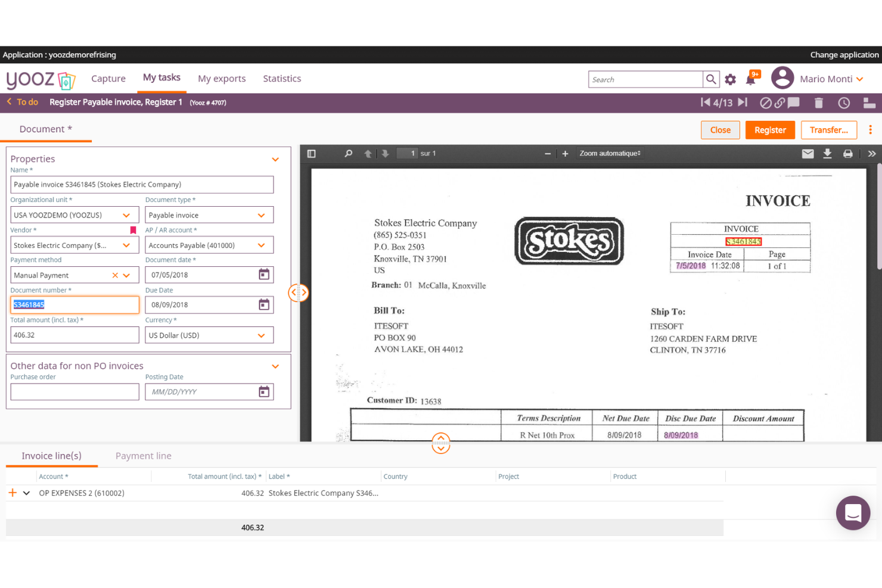
Task: Open the document history clock icon
Action: click(844, 102)
